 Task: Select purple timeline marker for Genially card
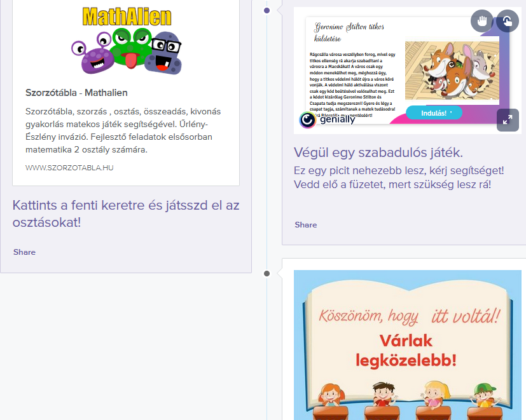pyautogui.click(x=266, y=11)
